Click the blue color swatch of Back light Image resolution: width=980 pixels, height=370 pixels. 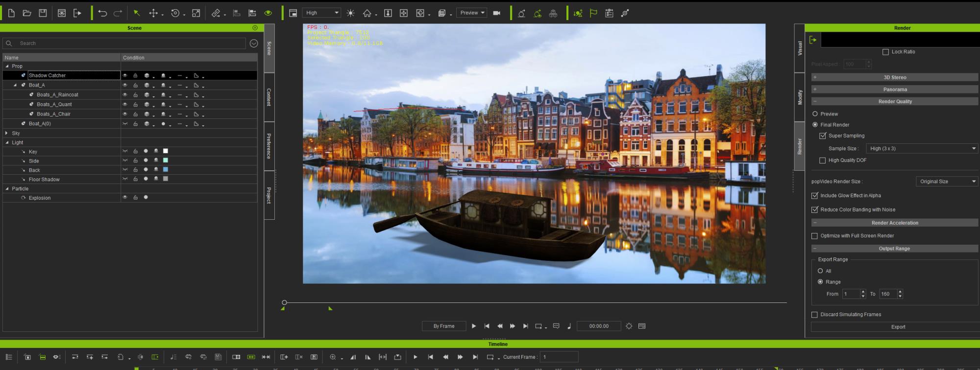166,169
